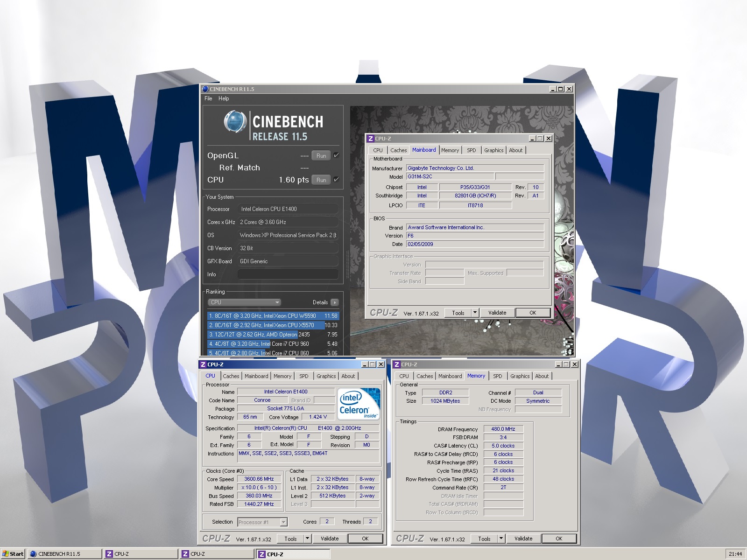The width and height of the screenshot is (747, 560).
Task: Switch to Caches tab in Mainboard CPU-Z window
Action: [x=398, y=150]
